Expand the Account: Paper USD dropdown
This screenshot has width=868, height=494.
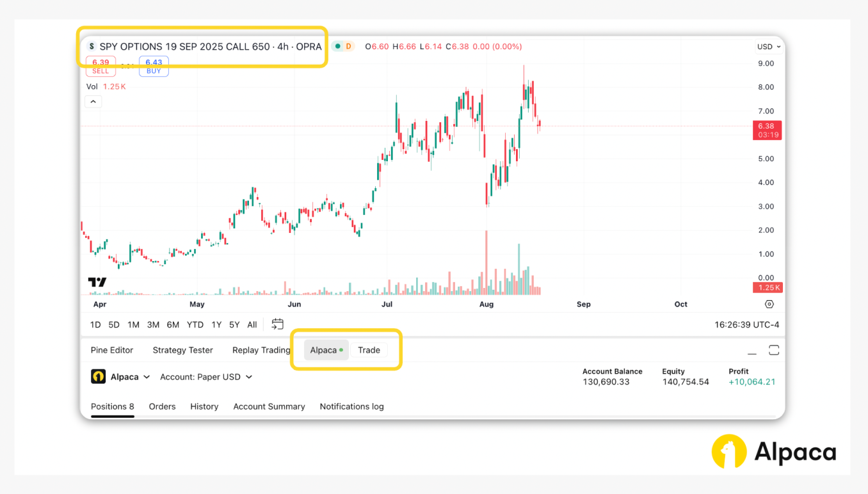(x=206, y=377)
